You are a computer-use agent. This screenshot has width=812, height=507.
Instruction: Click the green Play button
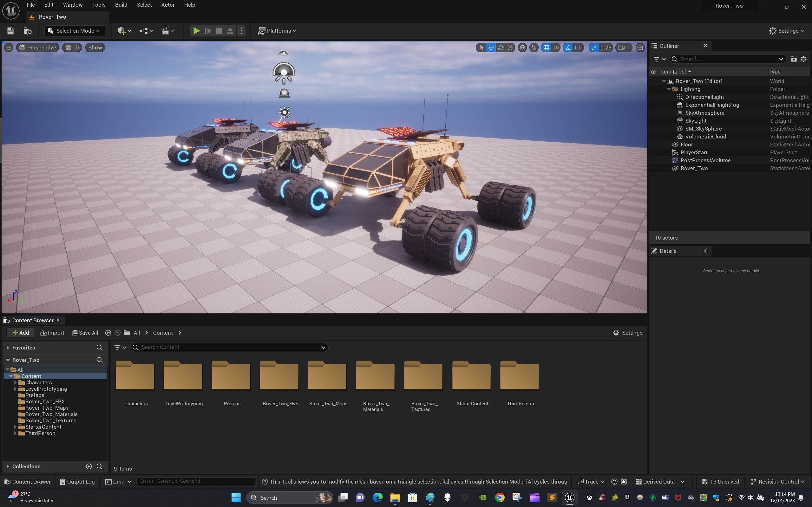point(196,31)
